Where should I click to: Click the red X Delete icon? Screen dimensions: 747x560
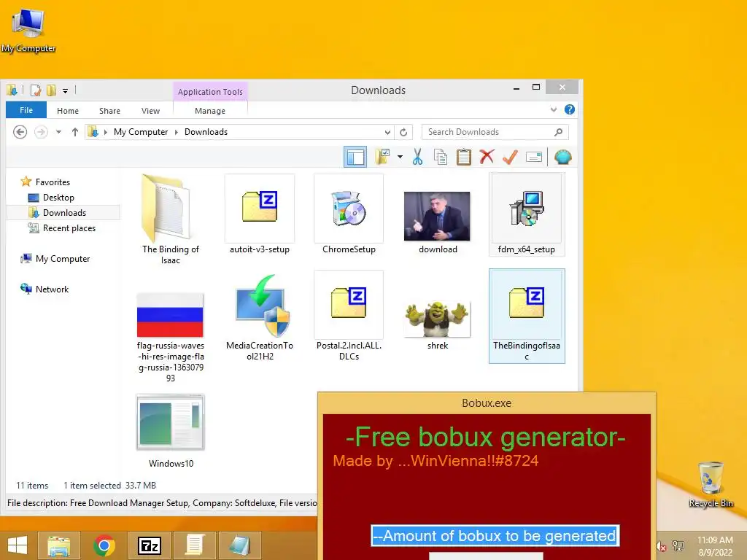pyautogui.click(x=487, y=156)
